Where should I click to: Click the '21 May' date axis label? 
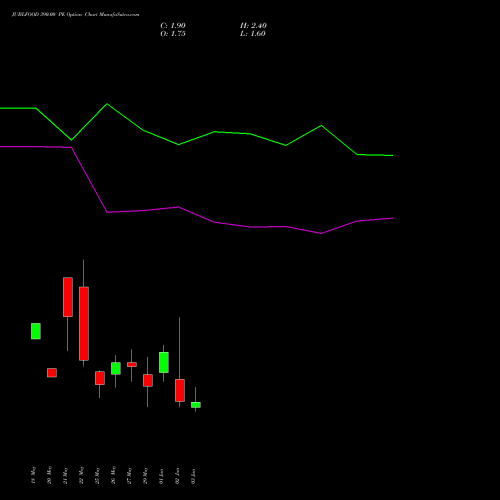coord(65,475)
